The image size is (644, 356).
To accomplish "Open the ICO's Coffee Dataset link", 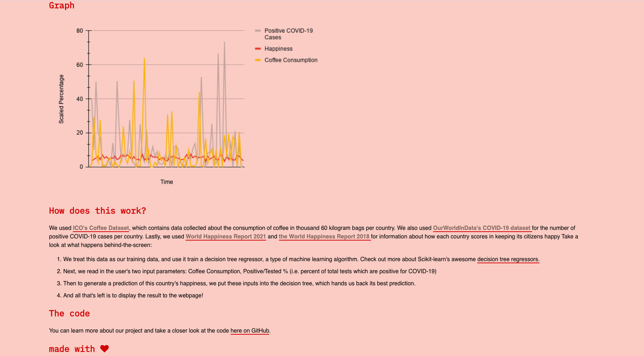I will click(x=101, y=228).
